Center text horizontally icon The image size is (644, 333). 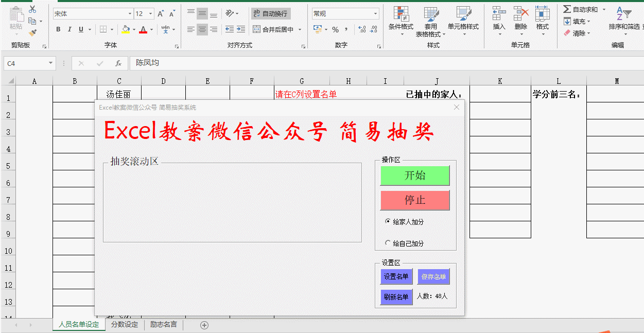point(202,29)
